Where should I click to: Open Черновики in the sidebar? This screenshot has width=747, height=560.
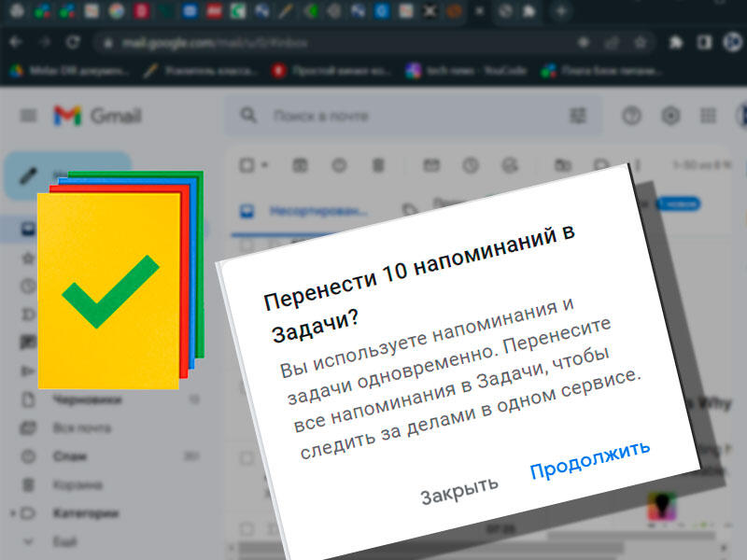(87, 399)
